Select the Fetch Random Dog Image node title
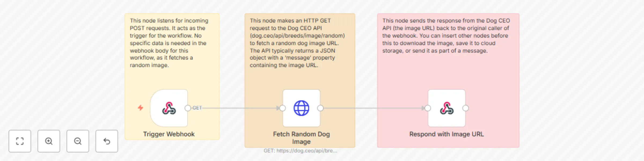Screen dimensions: 644x161 [x=301, y=138]
